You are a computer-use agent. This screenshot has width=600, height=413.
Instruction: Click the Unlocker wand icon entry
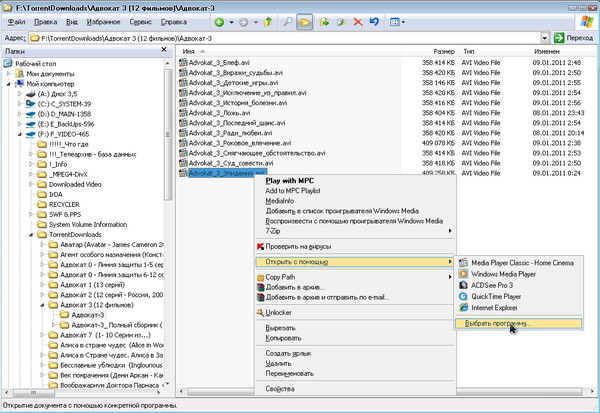260,312
